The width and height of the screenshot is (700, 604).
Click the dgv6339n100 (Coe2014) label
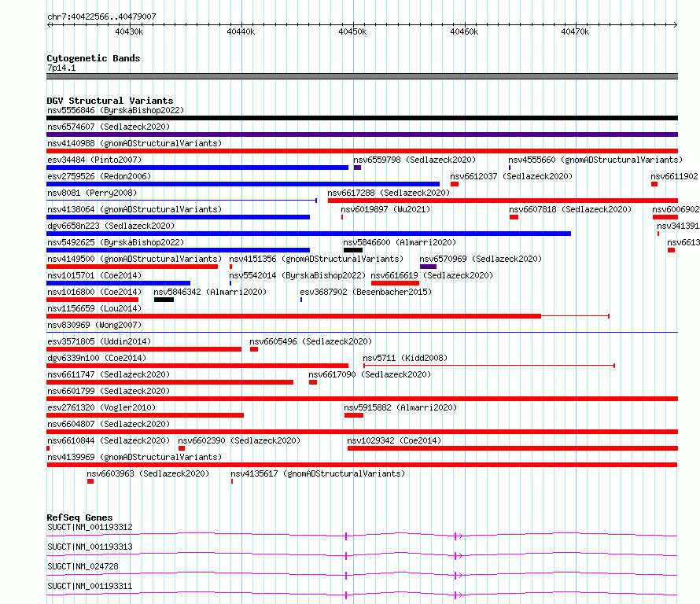click(97, 358)
